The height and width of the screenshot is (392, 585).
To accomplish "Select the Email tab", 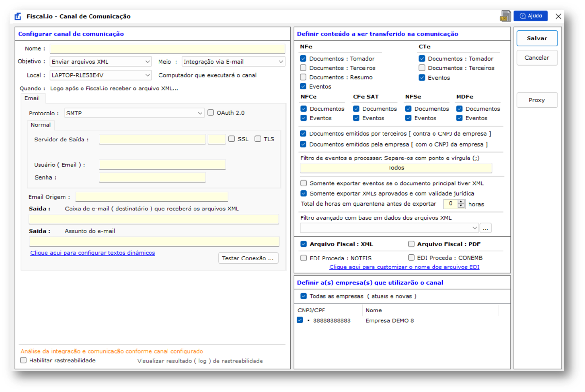I will click(32, 98).
